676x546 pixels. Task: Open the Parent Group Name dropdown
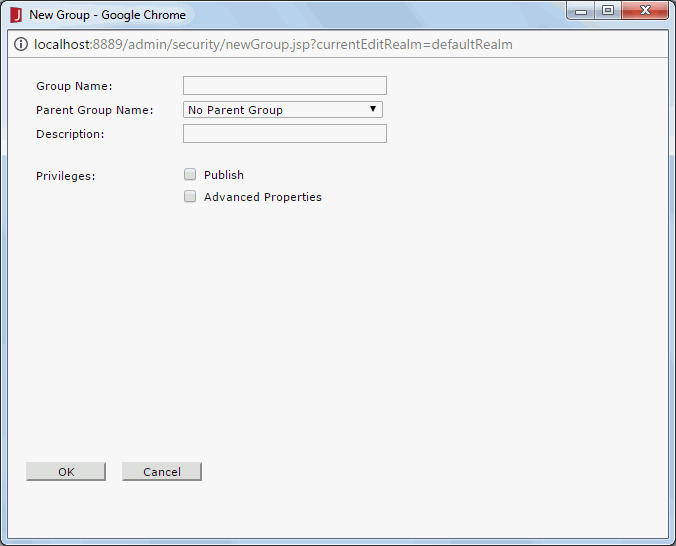pos(283,110)
